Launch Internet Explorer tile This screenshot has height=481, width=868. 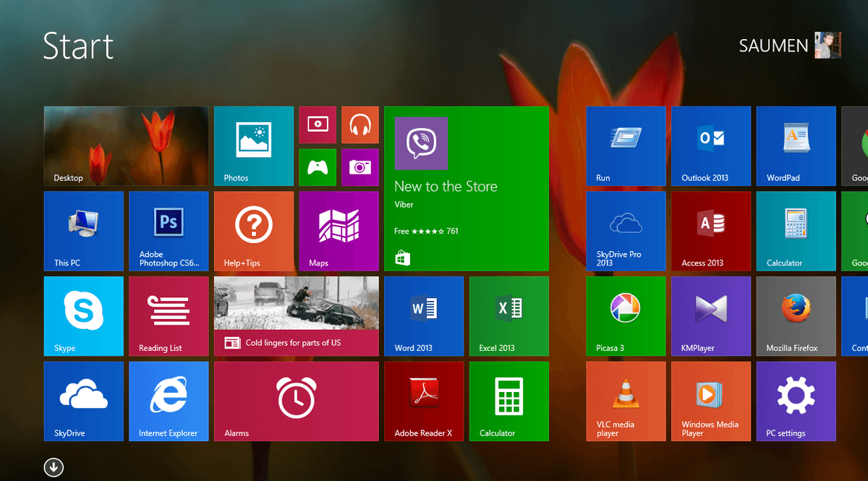169,401
